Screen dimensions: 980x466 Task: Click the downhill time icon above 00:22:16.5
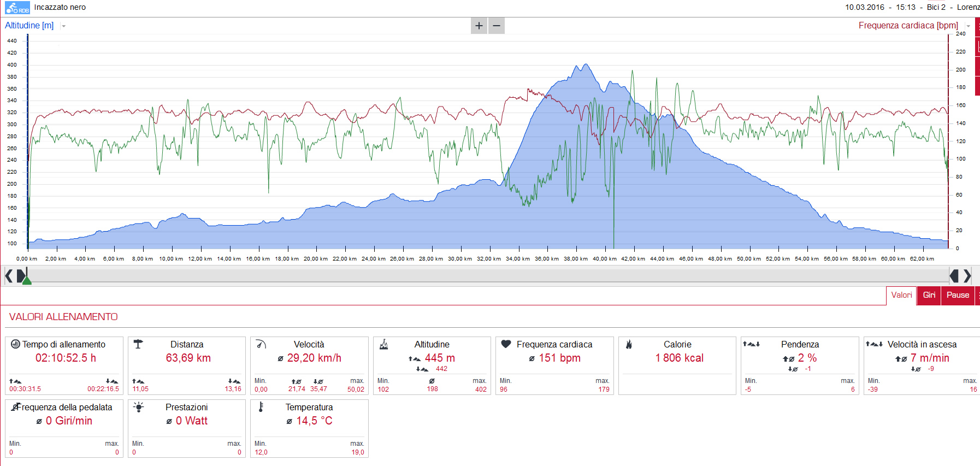click(112, 381)
